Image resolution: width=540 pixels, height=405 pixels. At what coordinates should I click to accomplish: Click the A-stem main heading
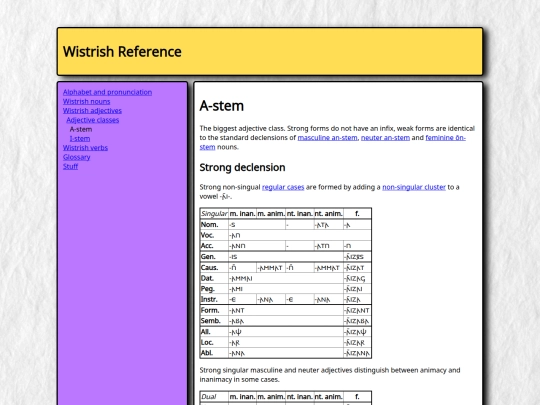[222, 106]
